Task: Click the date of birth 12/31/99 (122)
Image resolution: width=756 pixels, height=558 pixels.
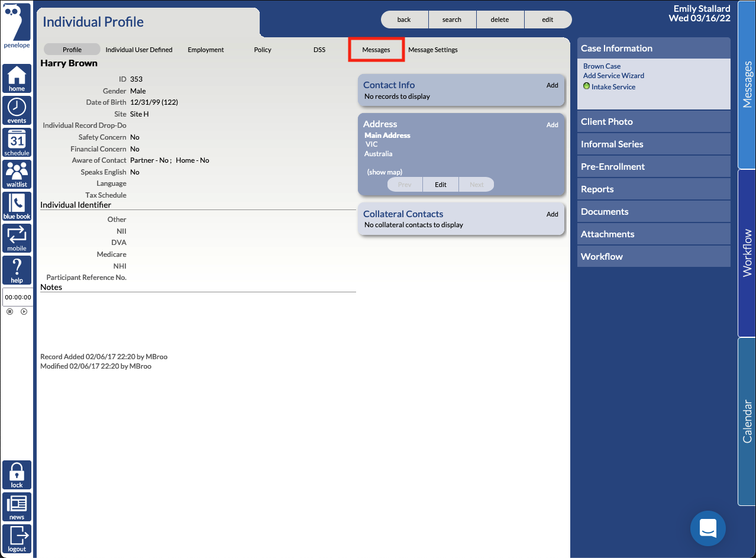Action: pyautogui.click(x=154, y=102)
